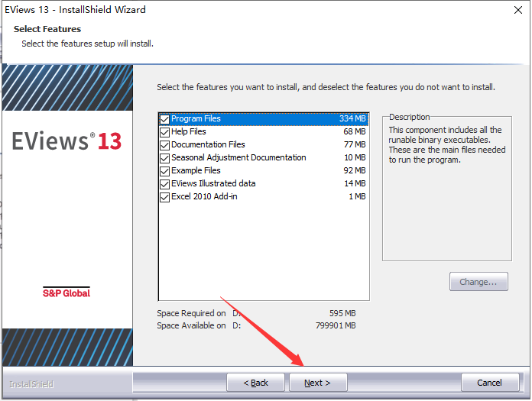Screen dimensions: 532x401
Task: Click the EViews 13 logo
Action: [x=66, y=141]
